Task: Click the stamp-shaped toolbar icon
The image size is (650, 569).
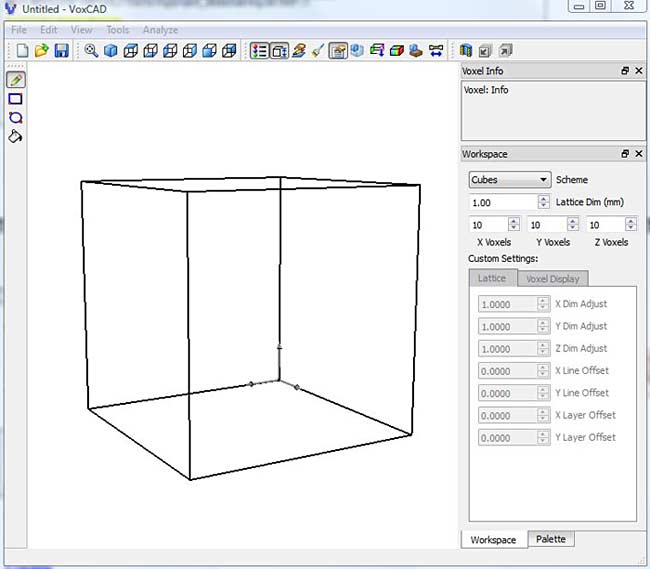Action: tap(416, 51)
